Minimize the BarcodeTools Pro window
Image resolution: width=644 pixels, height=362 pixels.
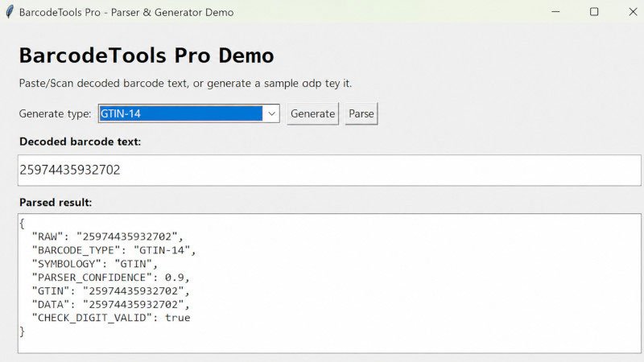coord(555,12)
